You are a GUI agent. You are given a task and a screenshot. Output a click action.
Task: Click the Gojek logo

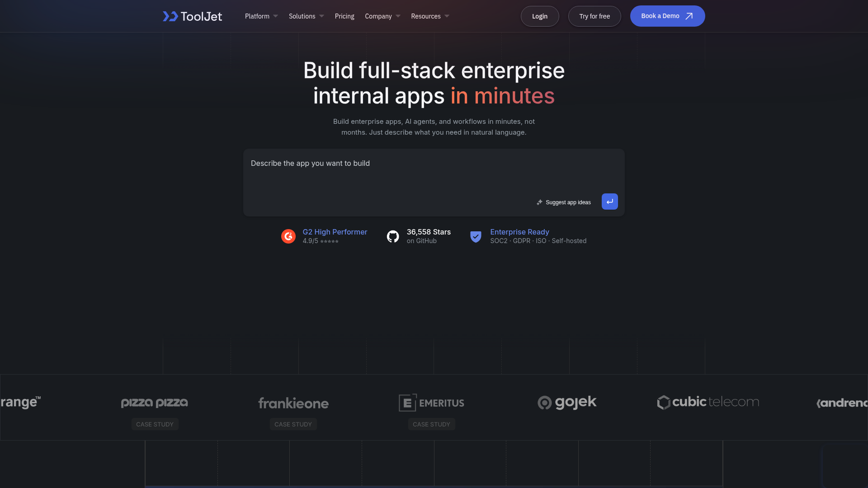(x=567, y=402)
